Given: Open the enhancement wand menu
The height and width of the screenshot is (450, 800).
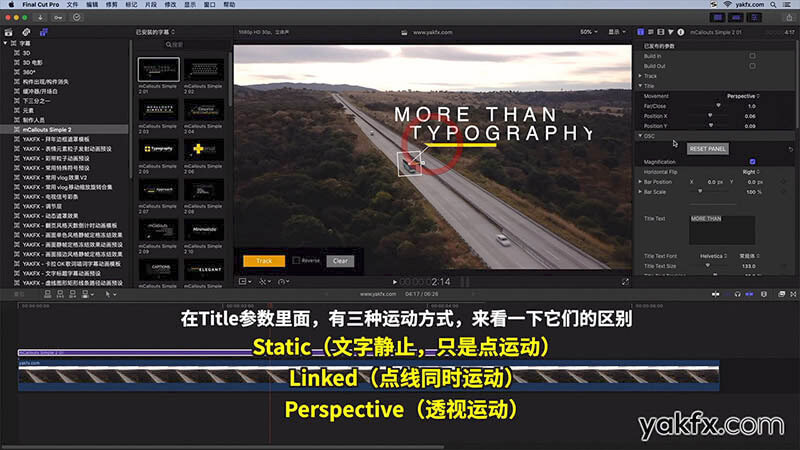Looking at the screenshot, I should pos(265,282).
